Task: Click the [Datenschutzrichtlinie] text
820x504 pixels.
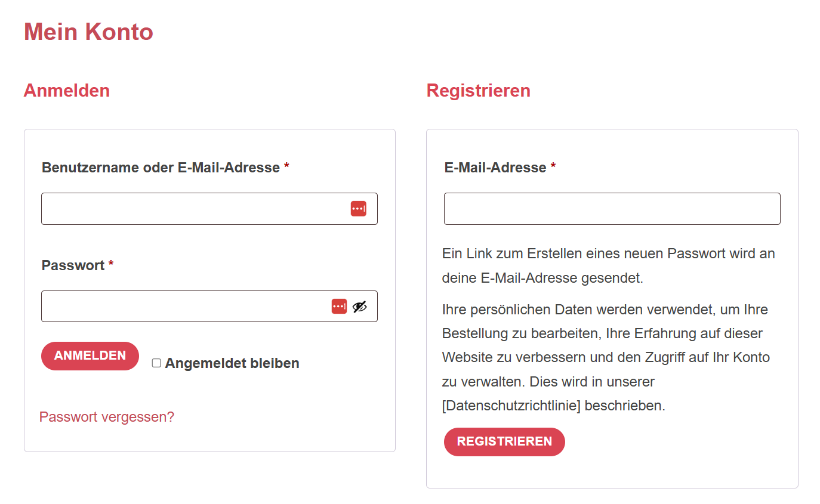Action: point(511,406)
